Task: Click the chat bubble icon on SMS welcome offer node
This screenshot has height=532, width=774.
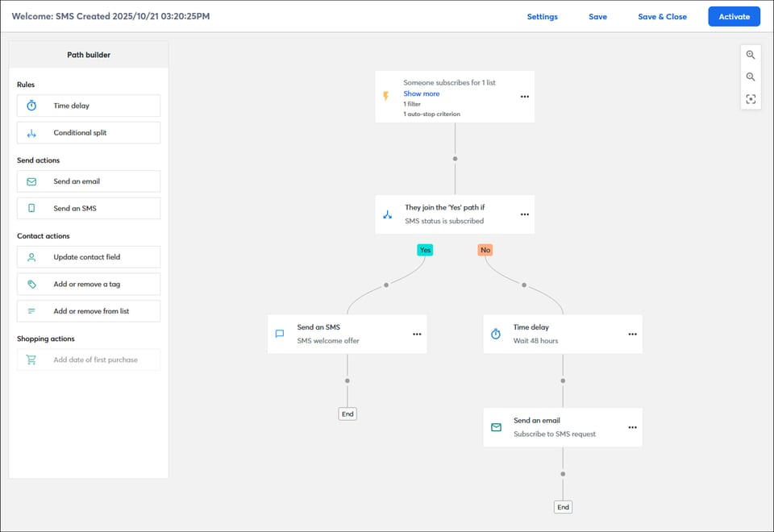Action: pos(280,334)
